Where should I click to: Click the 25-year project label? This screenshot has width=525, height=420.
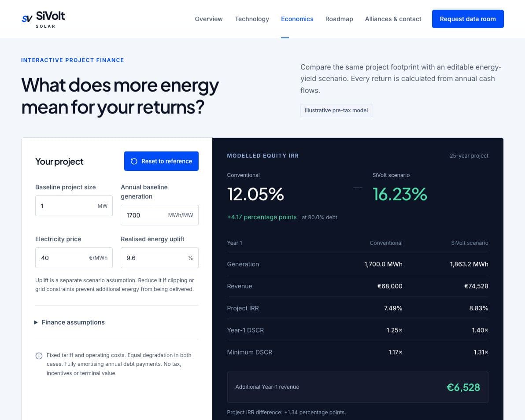469,155
